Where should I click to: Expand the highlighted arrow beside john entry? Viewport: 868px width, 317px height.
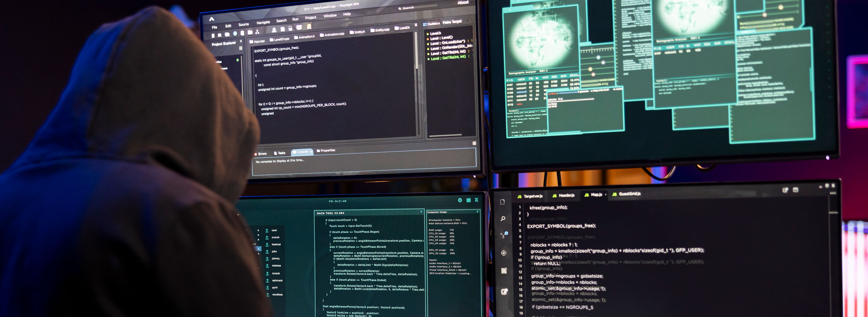coord(259,249)
